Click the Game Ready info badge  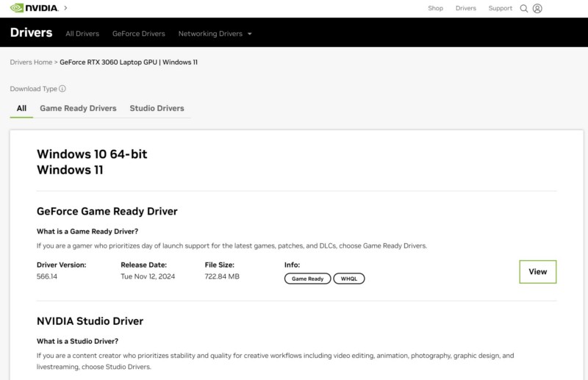click(307, 279)
